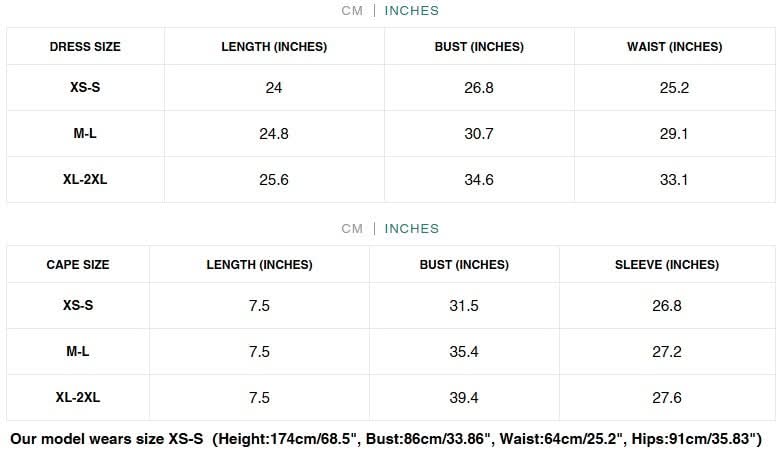Screen dimensions: 783x458
Task: Switch cape size chart to CM
Action: click(x=352, y=228)
